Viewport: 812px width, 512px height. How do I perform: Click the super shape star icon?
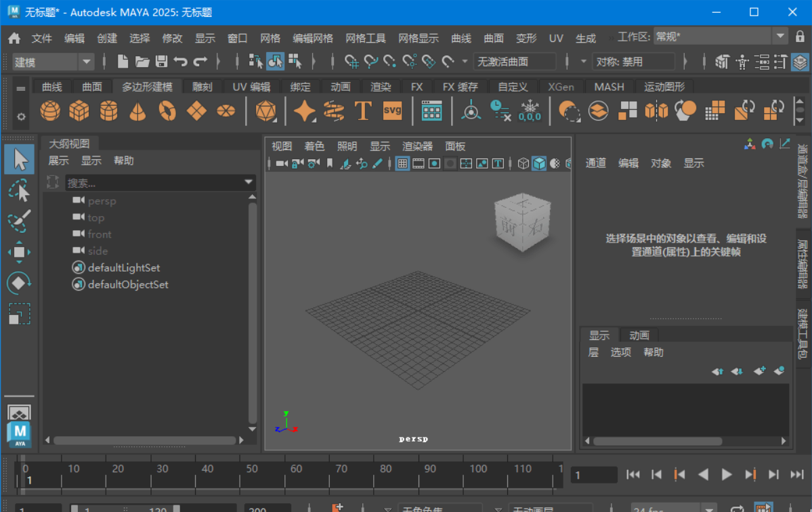(x=305, y=111)
